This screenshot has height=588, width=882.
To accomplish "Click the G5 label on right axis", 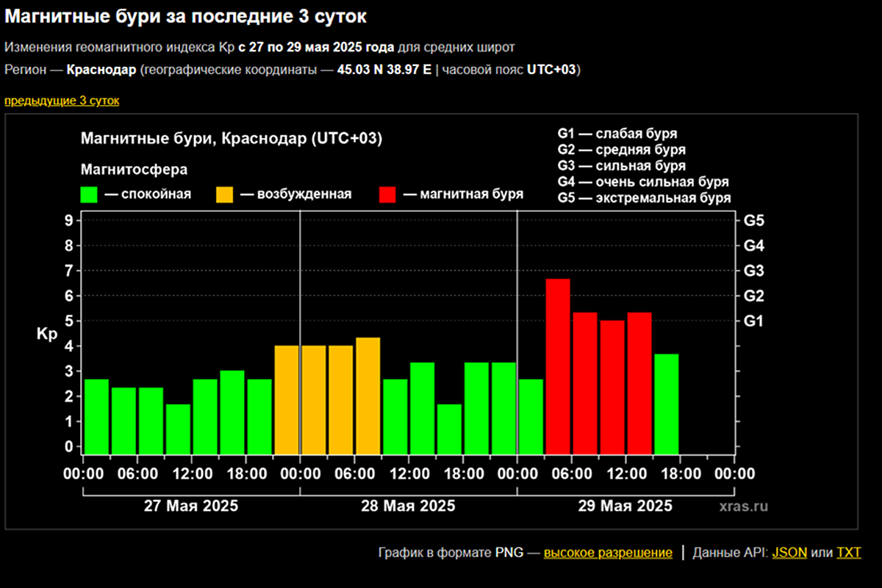I will click(754, 220).
